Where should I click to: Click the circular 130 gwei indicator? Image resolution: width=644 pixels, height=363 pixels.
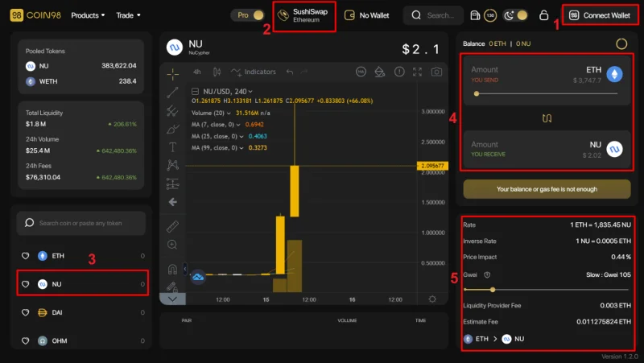click(490, 15)
